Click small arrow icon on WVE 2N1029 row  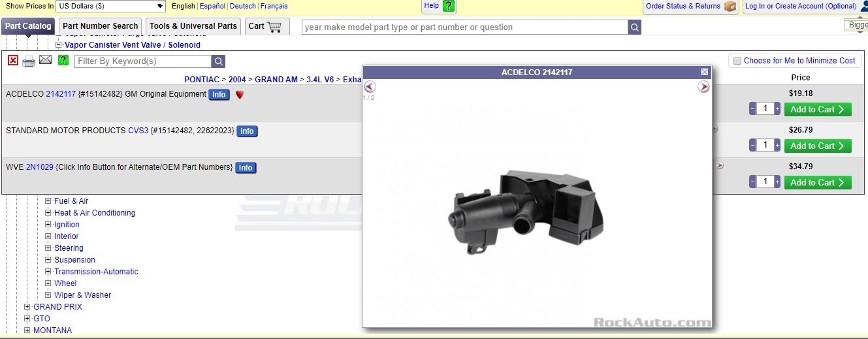[720, 165]
